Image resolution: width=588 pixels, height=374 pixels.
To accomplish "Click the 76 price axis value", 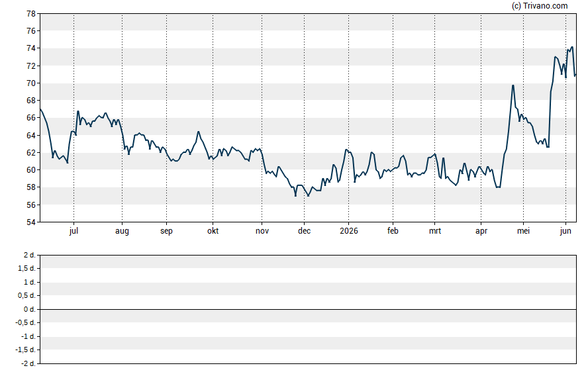I will coord(31,31).
